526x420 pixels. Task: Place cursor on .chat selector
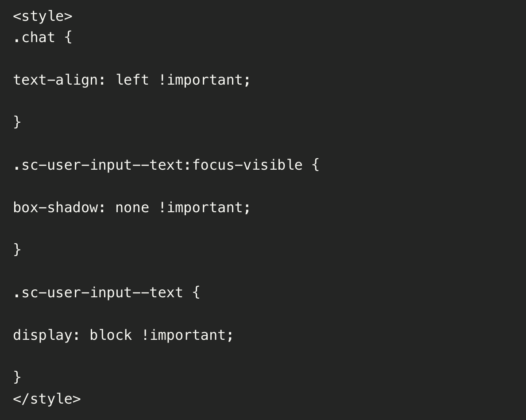tap(34, 37)
